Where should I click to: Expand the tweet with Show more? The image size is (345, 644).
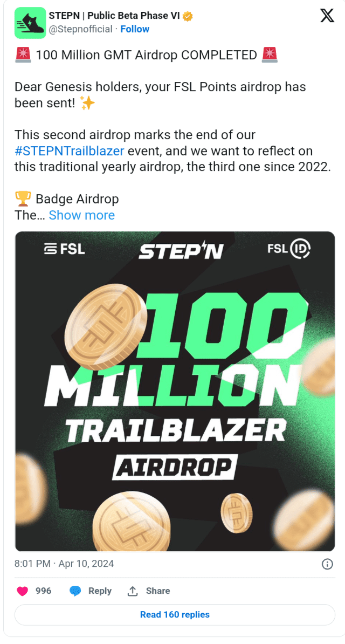tap(81, 215)
